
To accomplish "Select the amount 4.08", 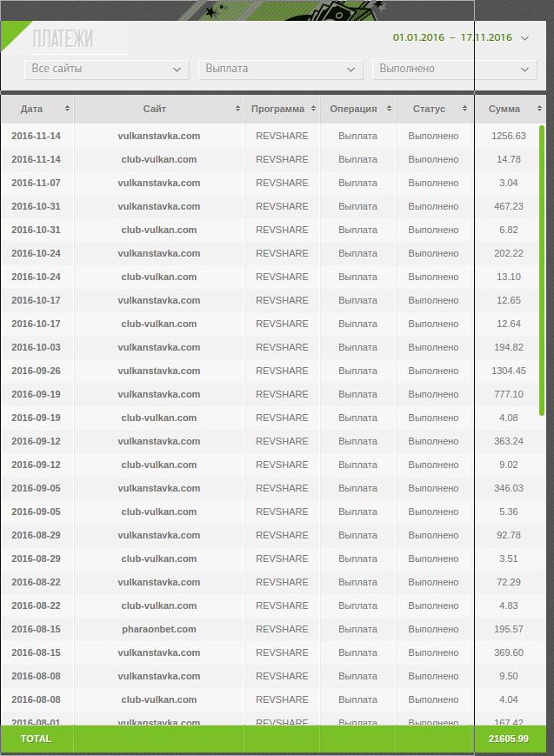I will pos(509,418).
